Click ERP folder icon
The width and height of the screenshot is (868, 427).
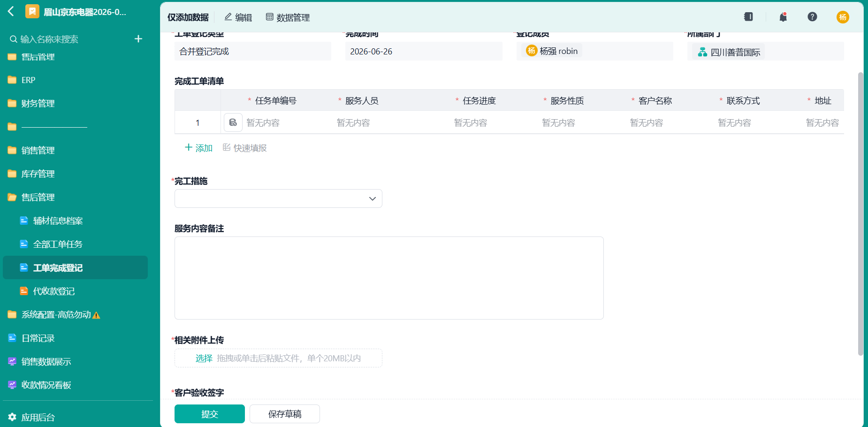coord(12,80)
